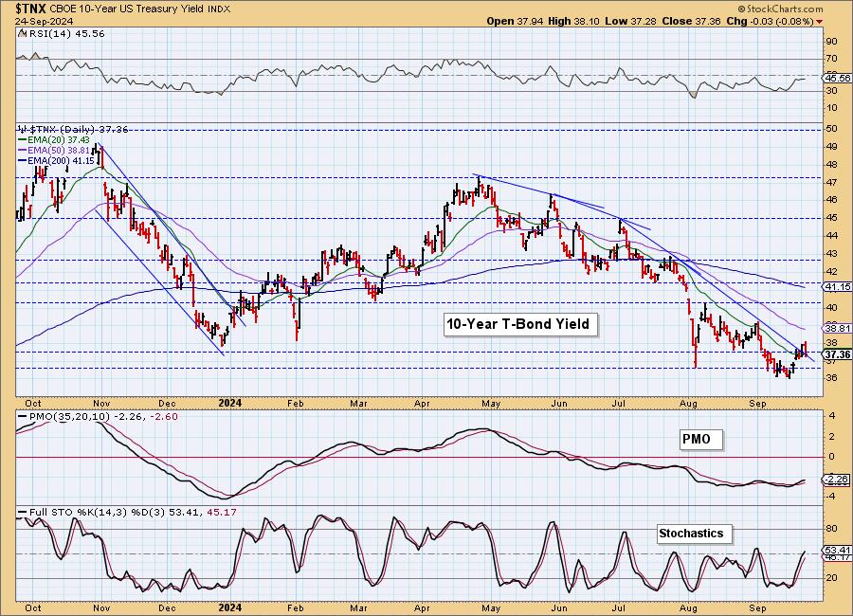Click the 53.41 tag on Stochastics axis
This screenshot has height=616, width=853.
point(838,551)
